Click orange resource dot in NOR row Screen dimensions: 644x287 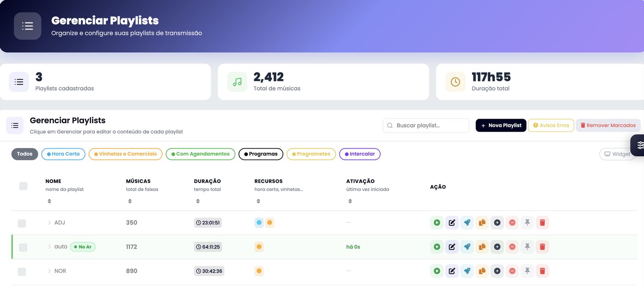259,271
